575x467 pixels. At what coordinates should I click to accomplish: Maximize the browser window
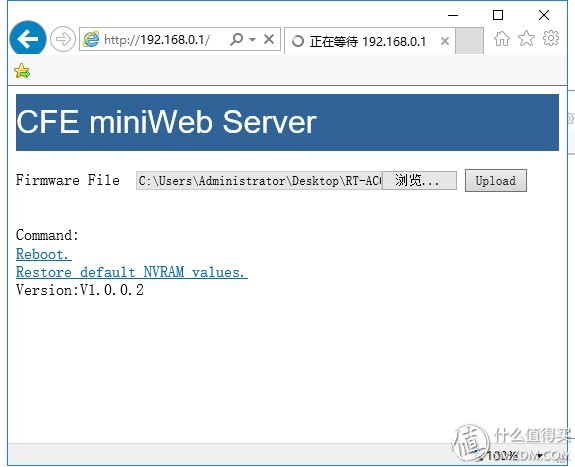click(x=498, y=15)
